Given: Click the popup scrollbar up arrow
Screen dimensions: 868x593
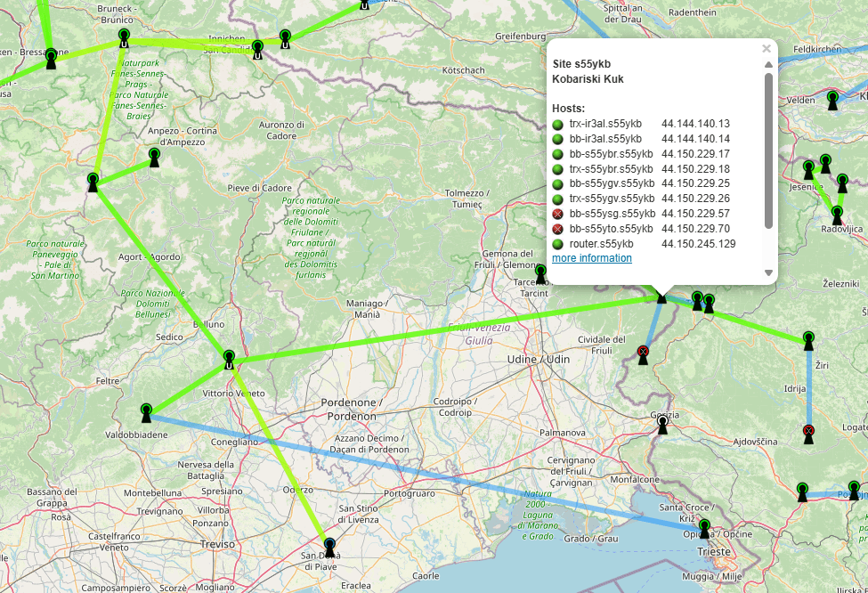Looking at the screenshot, I should coord(769,64).
